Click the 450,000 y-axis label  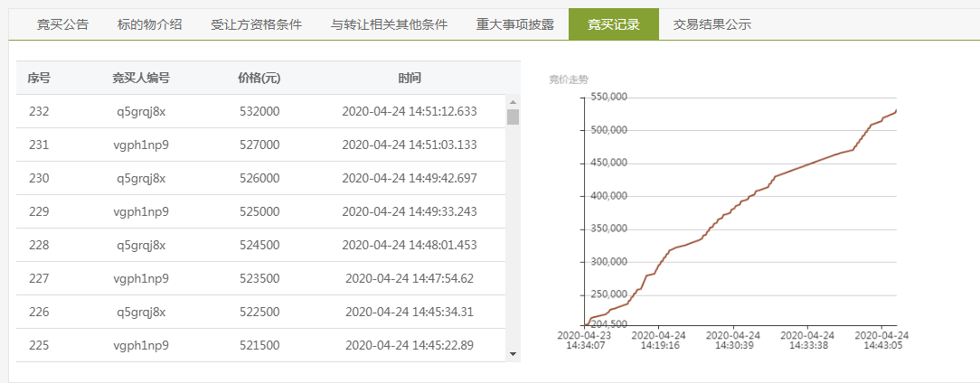pos(609,163)
